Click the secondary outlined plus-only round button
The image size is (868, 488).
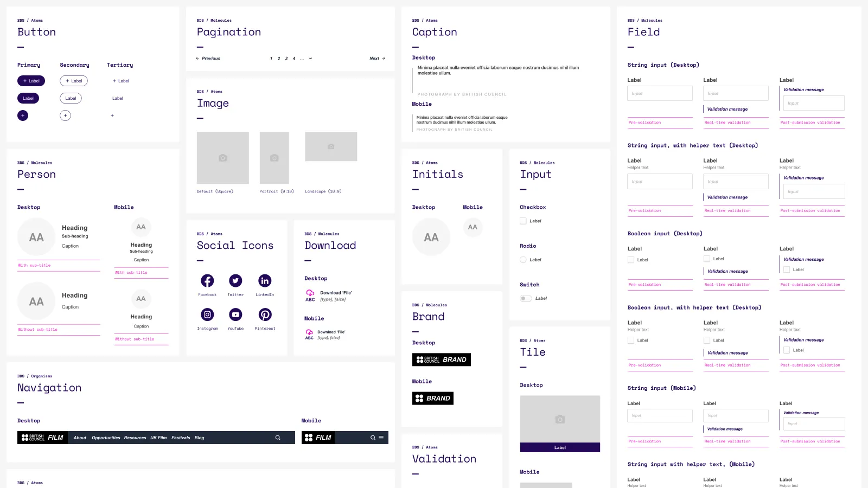pyautogui.click(x=65, y=115)
